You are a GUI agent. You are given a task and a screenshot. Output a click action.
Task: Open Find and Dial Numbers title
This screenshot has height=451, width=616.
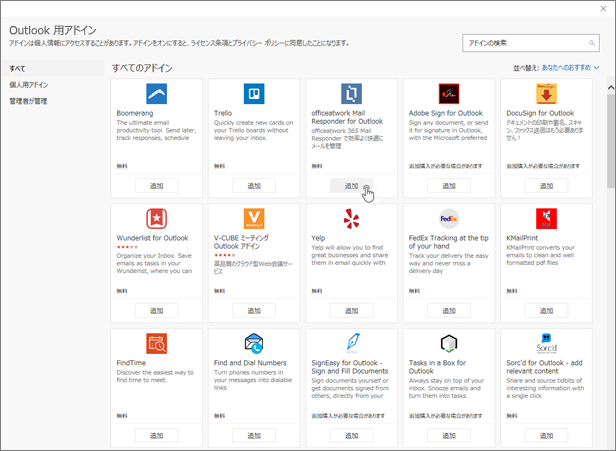click(x=250, y=363)
